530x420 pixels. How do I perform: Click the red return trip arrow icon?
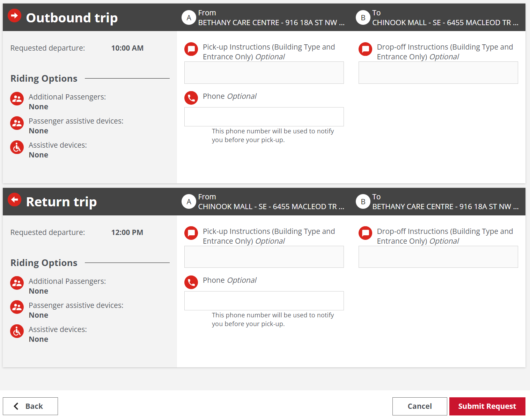14,199
